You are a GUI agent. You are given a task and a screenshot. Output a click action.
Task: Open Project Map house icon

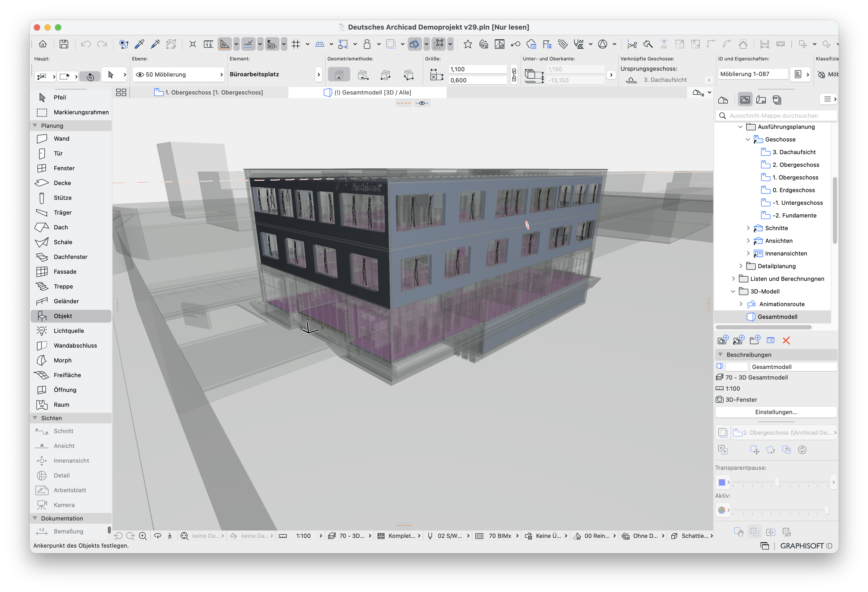pos(723,100)
